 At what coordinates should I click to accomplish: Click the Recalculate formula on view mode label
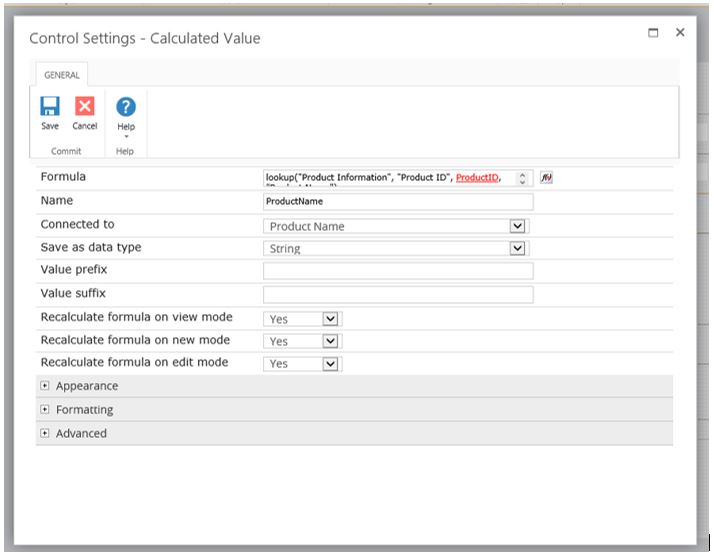pos(136,317)
